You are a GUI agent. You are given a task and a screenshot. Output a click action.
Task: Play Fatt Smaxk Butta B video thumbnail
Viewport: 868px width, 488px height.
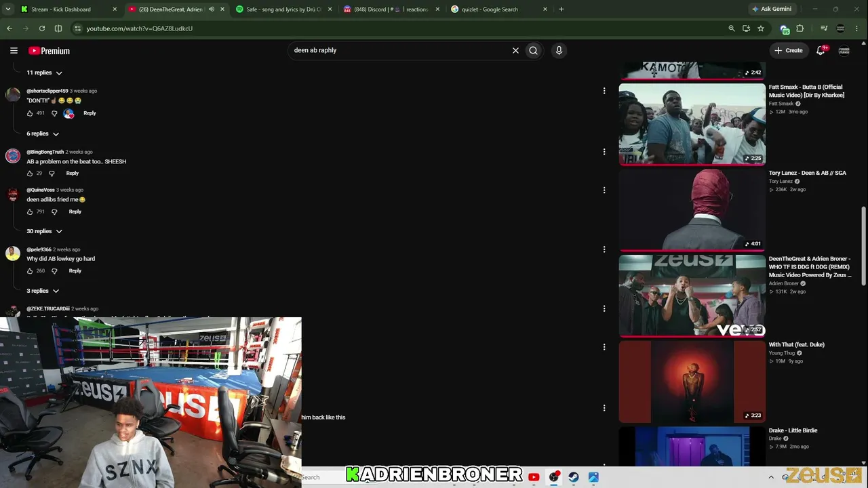(x=692, y=124)
